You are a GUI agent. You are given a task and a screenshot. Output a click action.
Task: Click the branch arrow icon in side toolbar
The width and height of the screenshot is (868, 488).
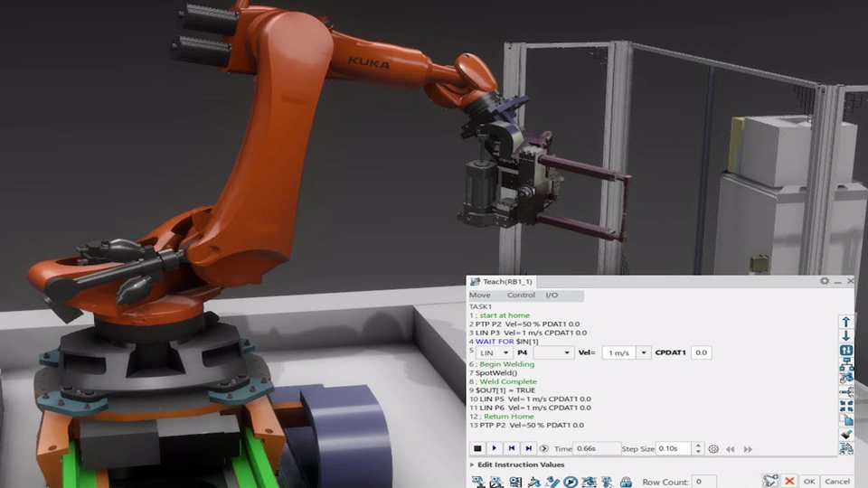(x=846, y=391)
